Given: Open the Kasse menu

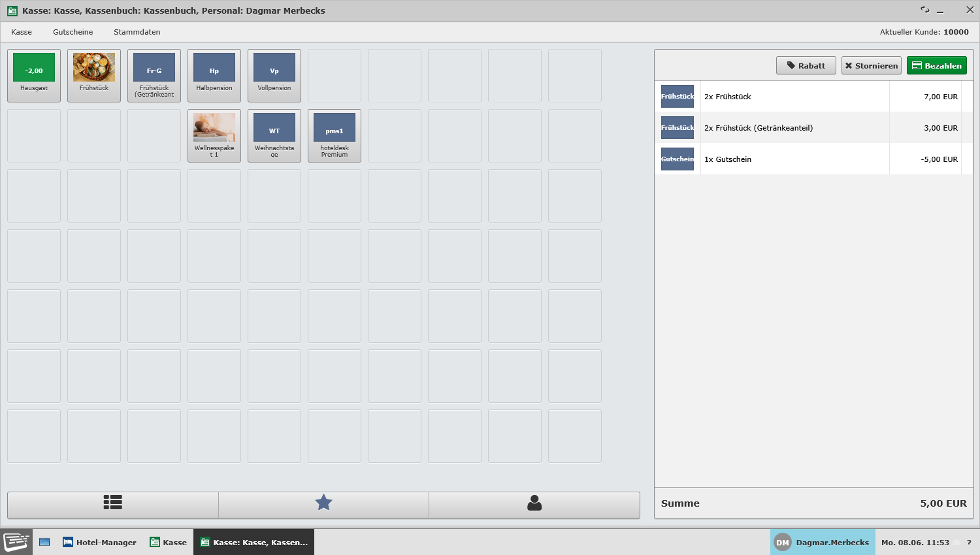Looking at the screenshot, I should click(22, 32).
